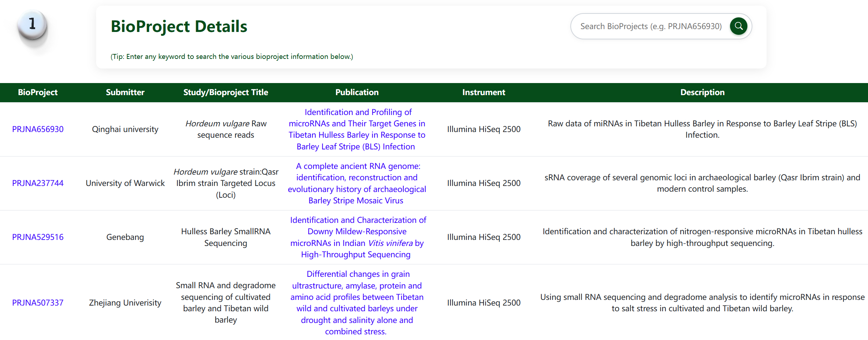The width and height of the screenshot is (868, 340).
Task: Click the Publication column header
Action: [357, 92]
